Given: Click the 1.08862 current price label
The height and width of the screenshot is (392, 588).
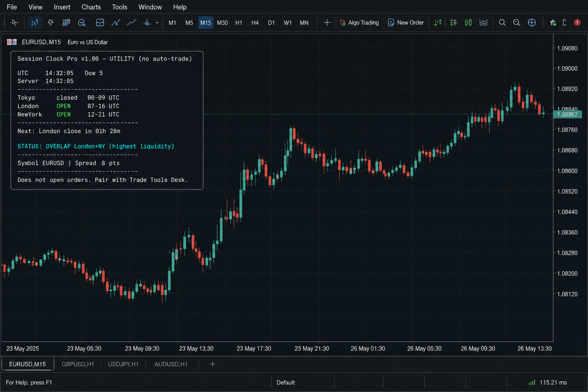Looking at the screenshot, I should coord(567,114).
